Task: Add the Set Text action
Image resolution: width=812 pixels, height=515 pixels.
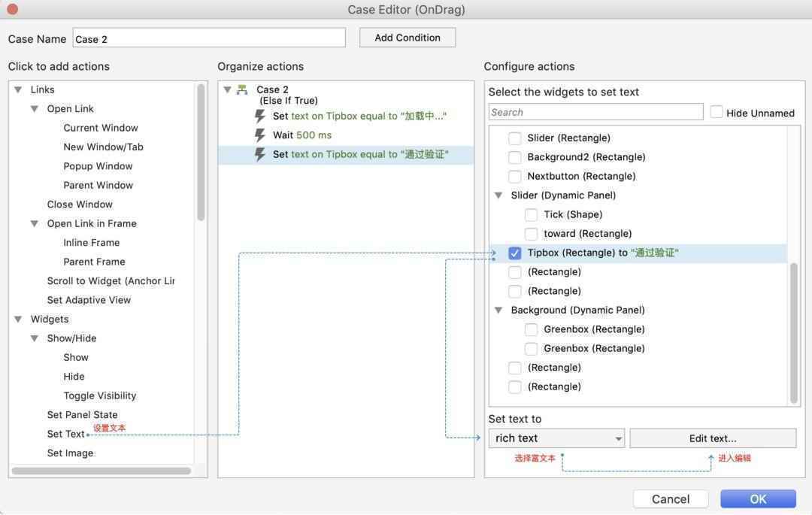Action: pos(65,435)
